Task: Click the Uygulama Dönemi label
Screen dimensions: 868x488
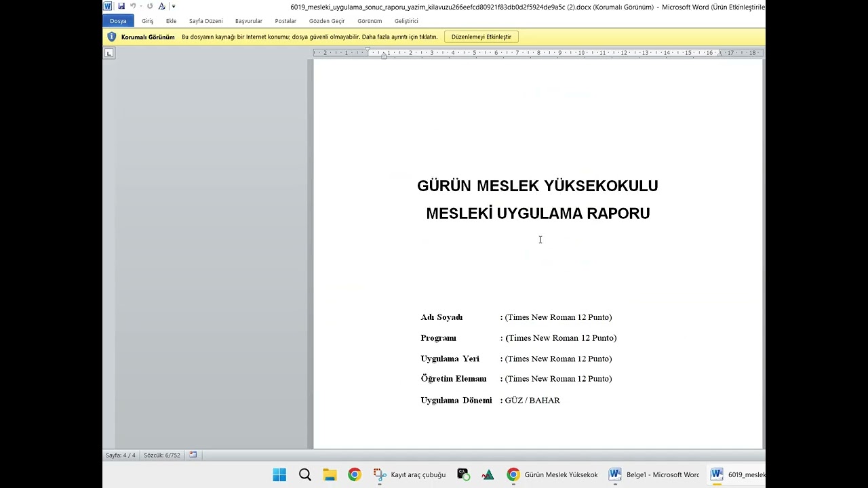Action: [456, 401]
